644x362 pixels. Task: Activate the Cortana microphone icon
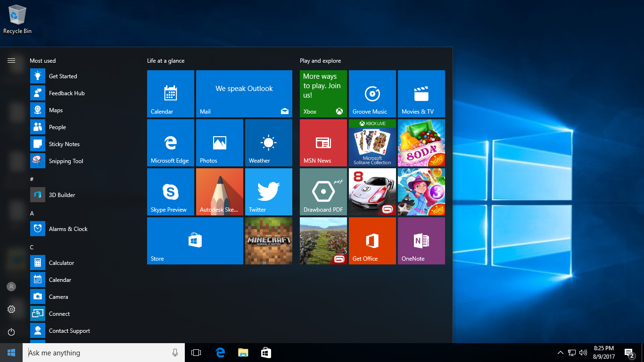[x=175, y=353]
